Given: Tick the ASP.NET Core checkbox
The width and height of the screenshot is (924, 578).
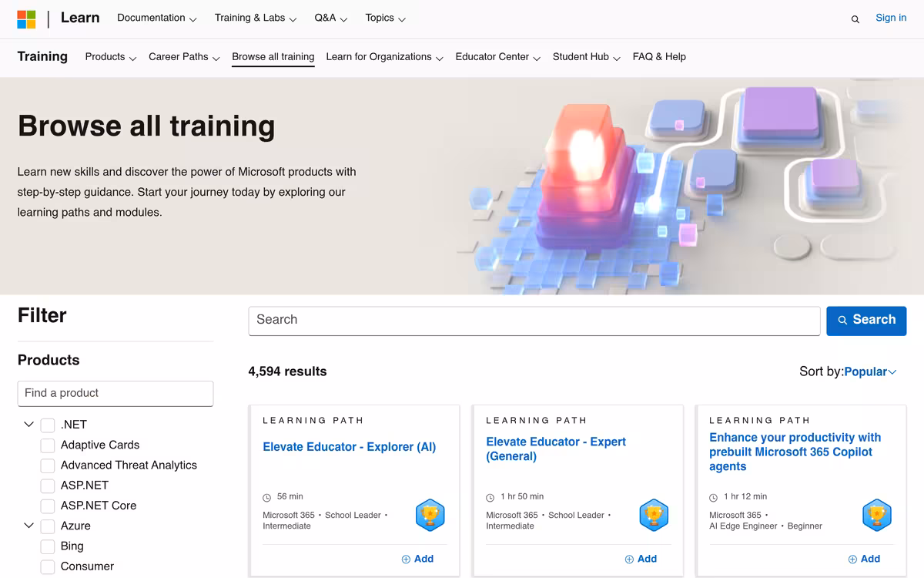Looking at the screenshot, I should pos(48,506).
